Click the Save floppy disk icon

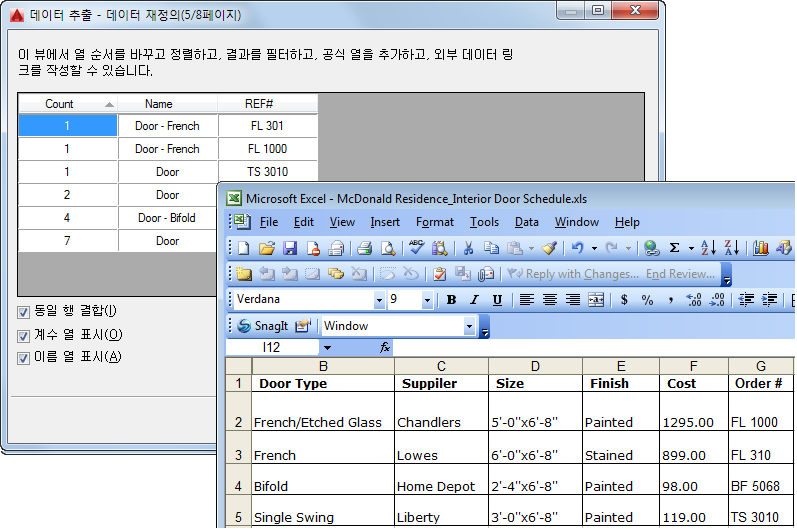tap(290, 248)
